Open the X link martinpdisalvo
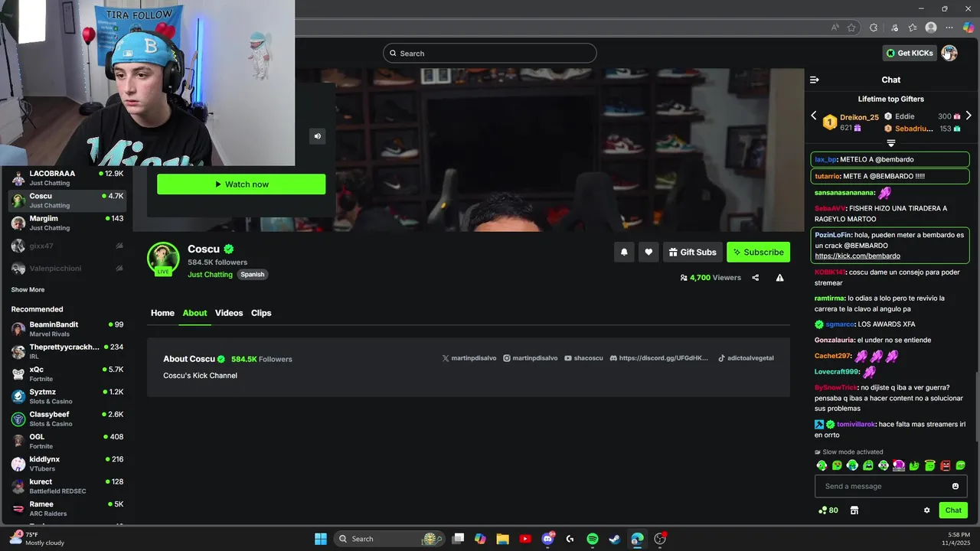 [x=469, y=358]
